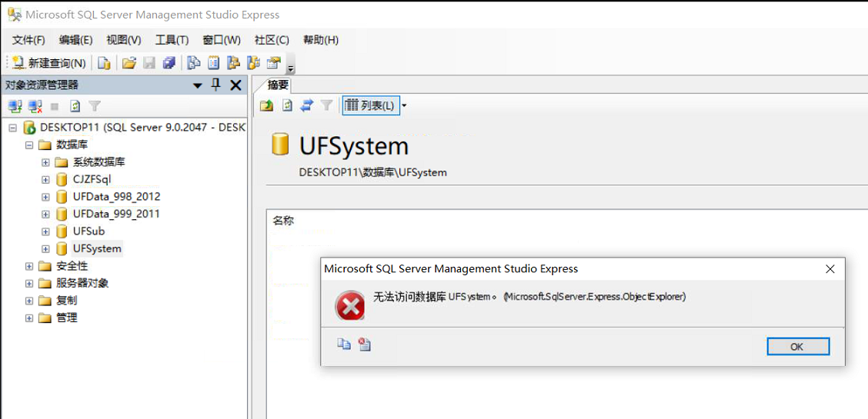Click Refresh icon in Object Explorer toolbar
This screenshot has width=868, height=419.
click(75, 105)
